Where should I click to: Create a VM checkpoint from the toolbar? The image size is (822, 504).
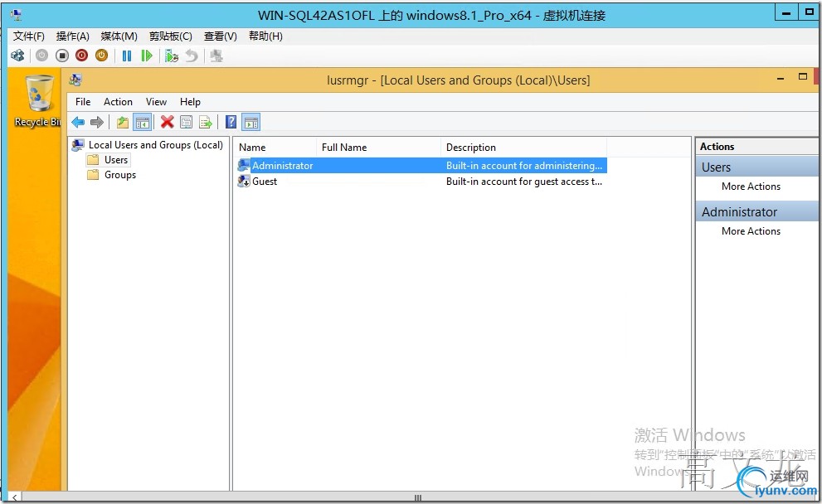tap(172, 56)
